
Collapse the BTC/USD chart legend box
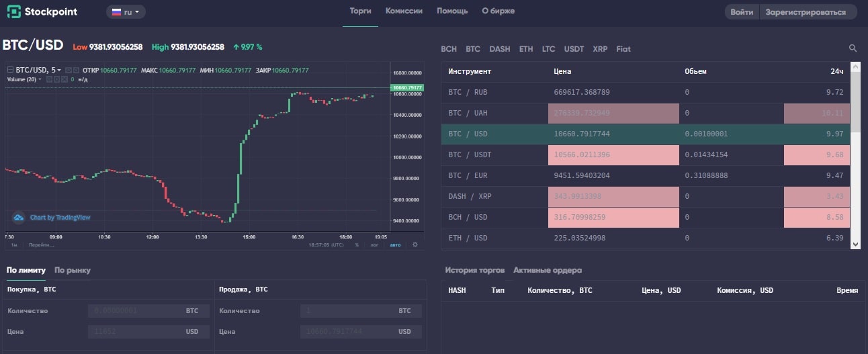coord(10,70)
